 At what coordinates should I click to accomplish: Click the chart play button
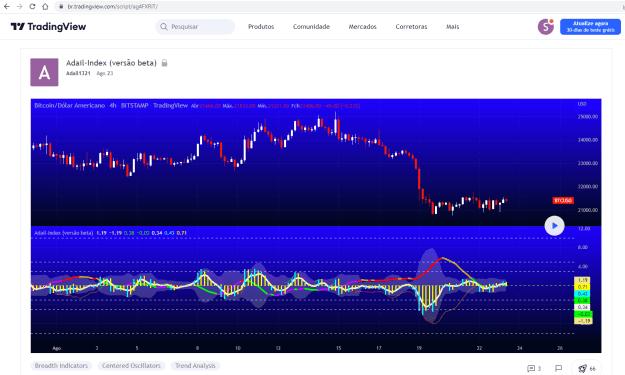tap(554, 226)
